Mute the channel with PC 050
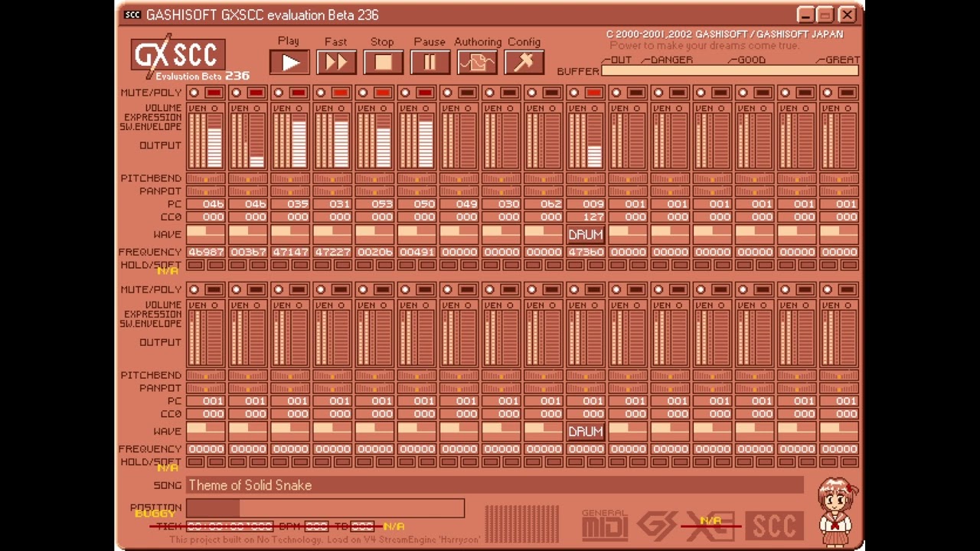The width and height of the screenshot is (980, 551). tap(404, 93)
